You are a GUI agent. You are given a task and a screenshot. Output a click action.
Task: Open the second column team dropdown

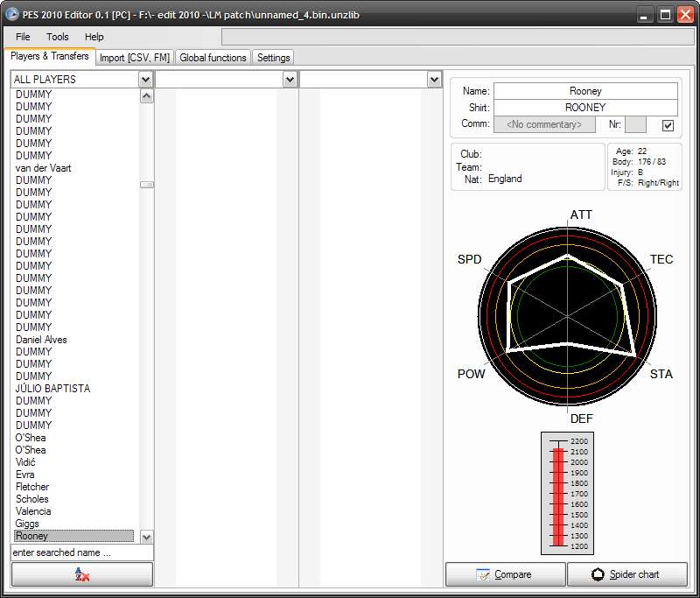coord(290,80)
